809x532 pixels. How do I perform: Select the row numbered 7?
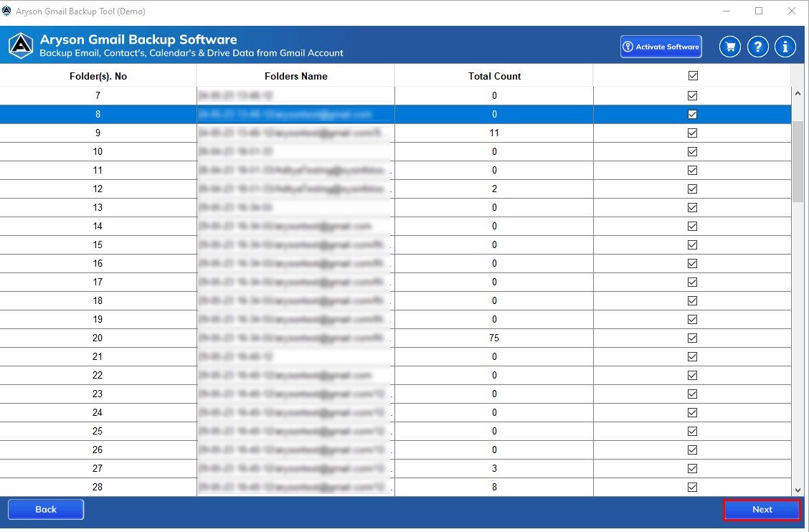point(396,95)
